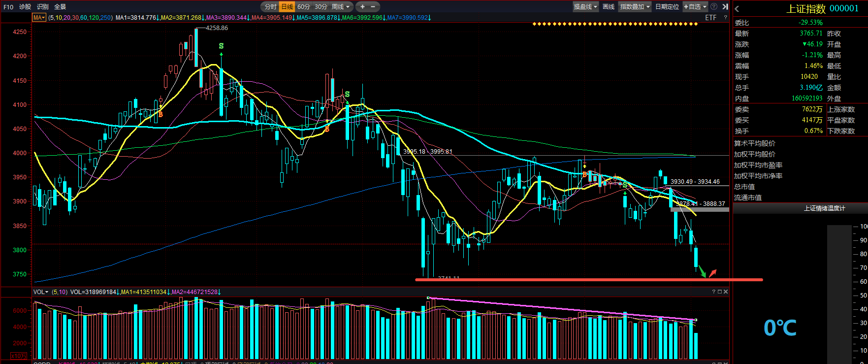Close the volume sub-panel
The height and width of the screenshot is (364, 868).
click(726, 292)
